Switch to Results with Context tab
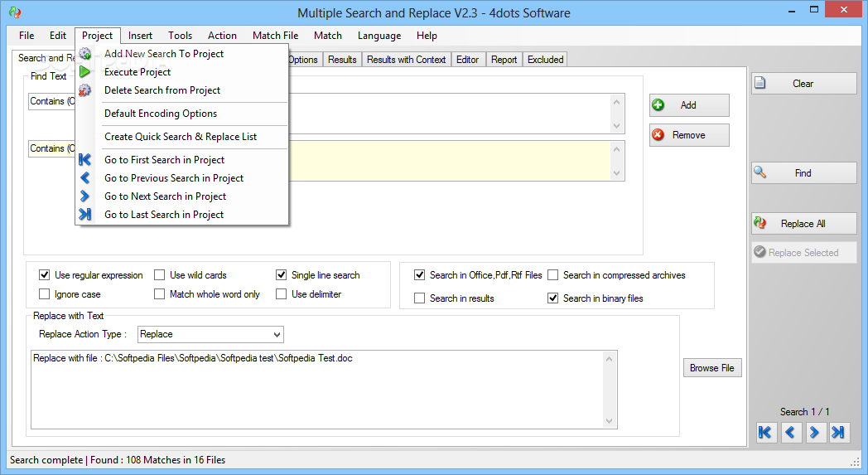Viewport: 868px width, 475px height. tap(407, 60)
